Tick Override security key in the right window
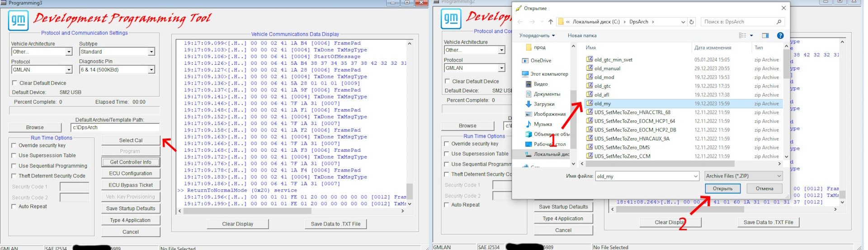Image resolution: width=868 pixels, height=250 pixels. pyautogui.click(x=446, y=144)
